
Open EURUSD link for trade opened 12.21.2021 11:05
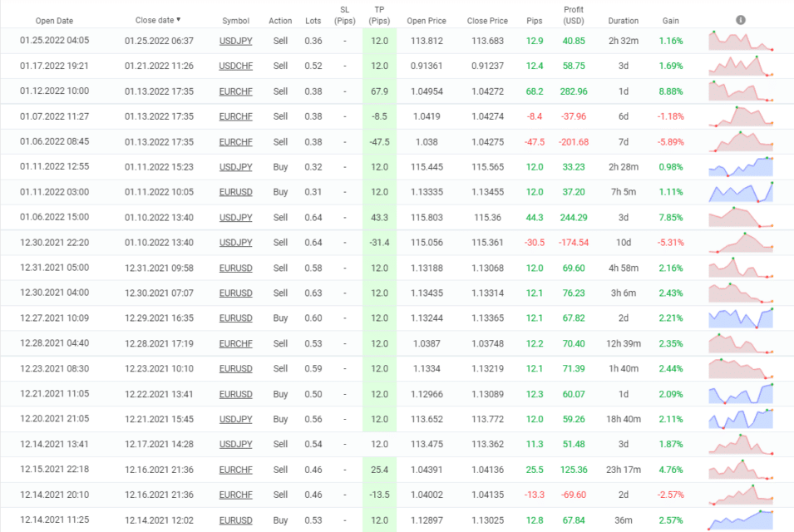click(x=235, y=394)
